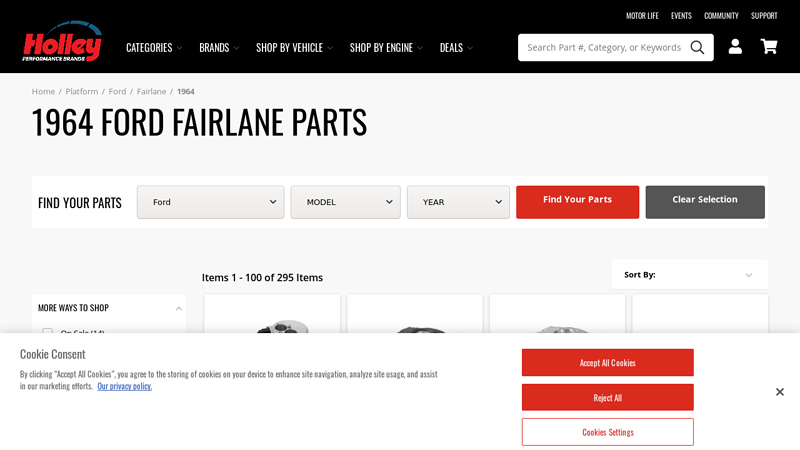Click the search magnifier icon

point(697,47)
